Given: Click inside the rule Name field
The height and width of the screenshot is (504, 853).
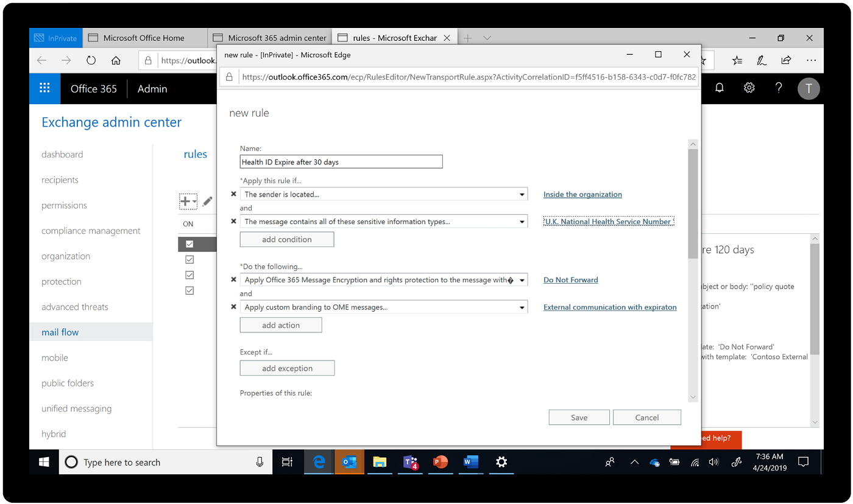Looking at the screenshot, I should pyautogui.click(x=341, y=161).
